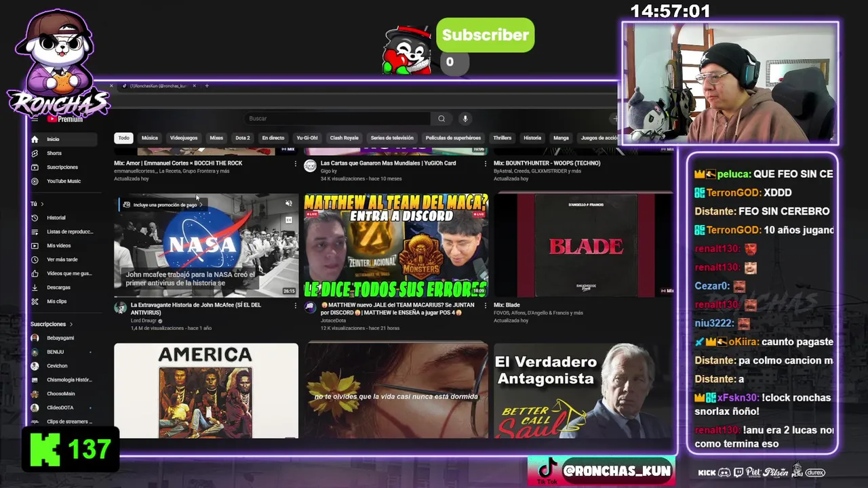The image size is (868, 488).
Task: Open new browser tab with plus button
Action: point(207,86)
